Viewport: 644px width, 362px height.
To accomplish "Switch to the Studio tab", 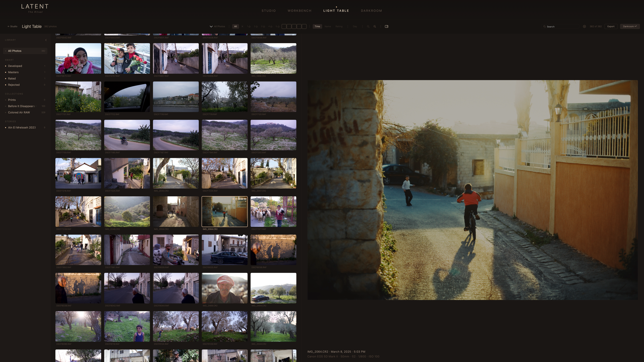I will 269,11.
